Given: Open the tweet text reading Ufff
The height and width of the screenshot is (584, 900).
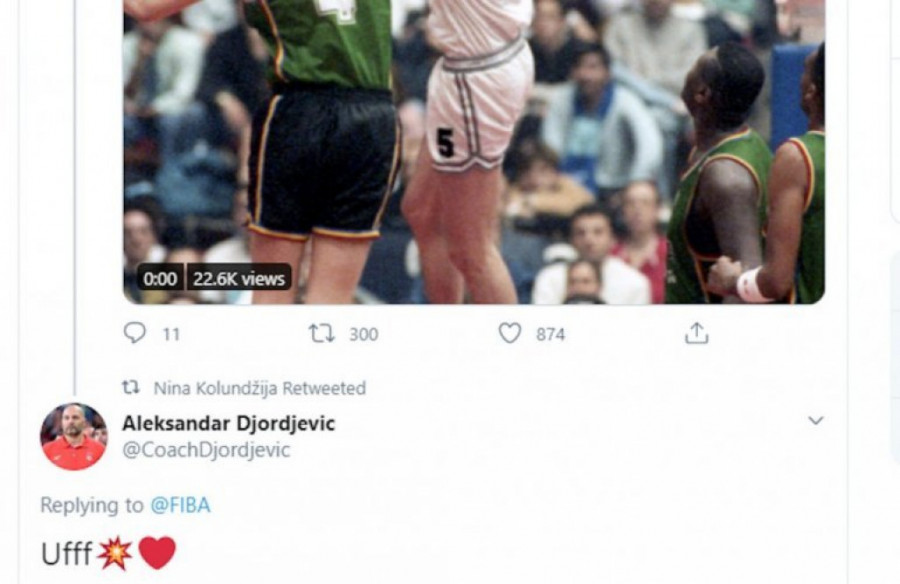Looking at the screenshot, I should [x=67, y=554].
